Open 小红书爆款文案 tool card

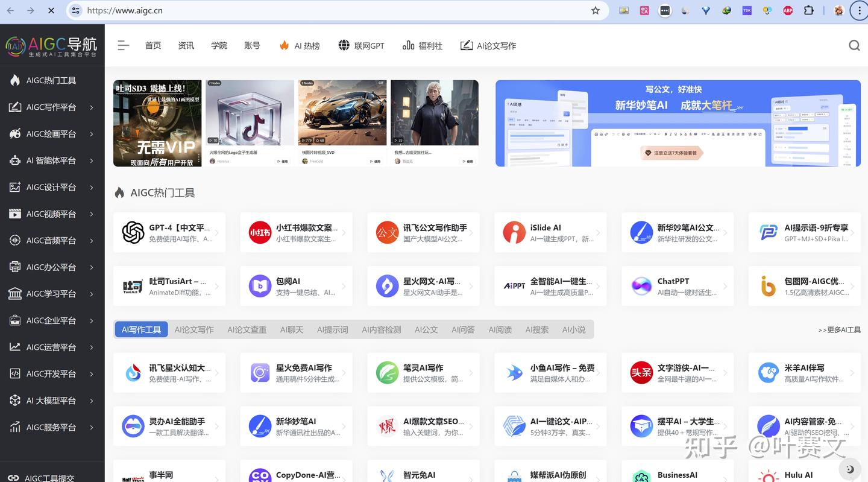(296, 232)
